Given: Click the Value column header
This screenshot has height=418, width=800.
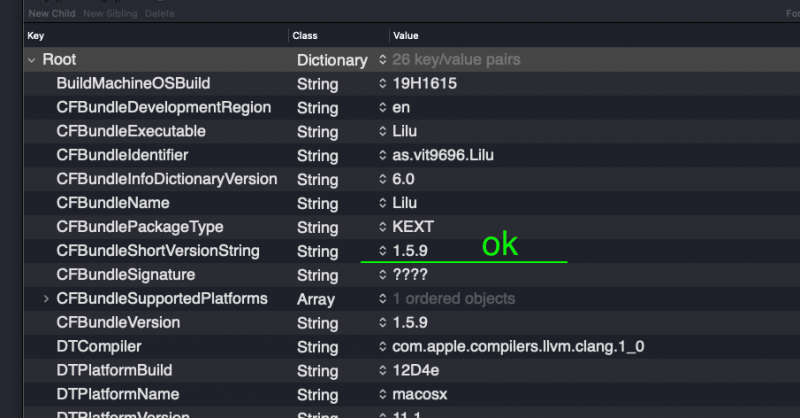Looking at the screenshot, I should 406,36.
